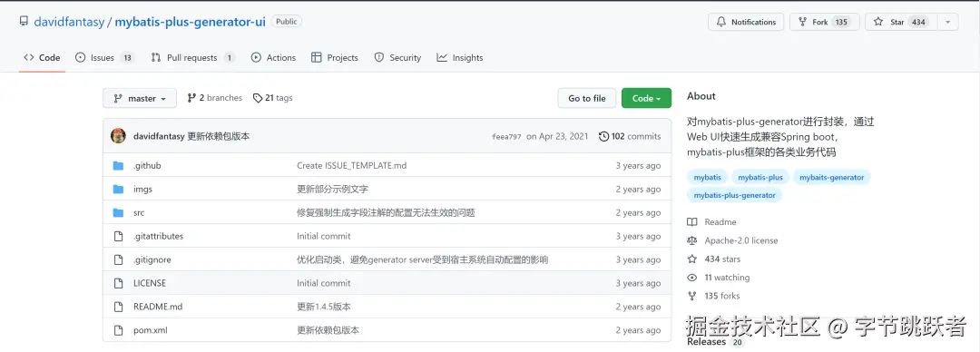Open 更新依赖包版本 latest commit message
The image size is (980, 352).
(219, 136)
